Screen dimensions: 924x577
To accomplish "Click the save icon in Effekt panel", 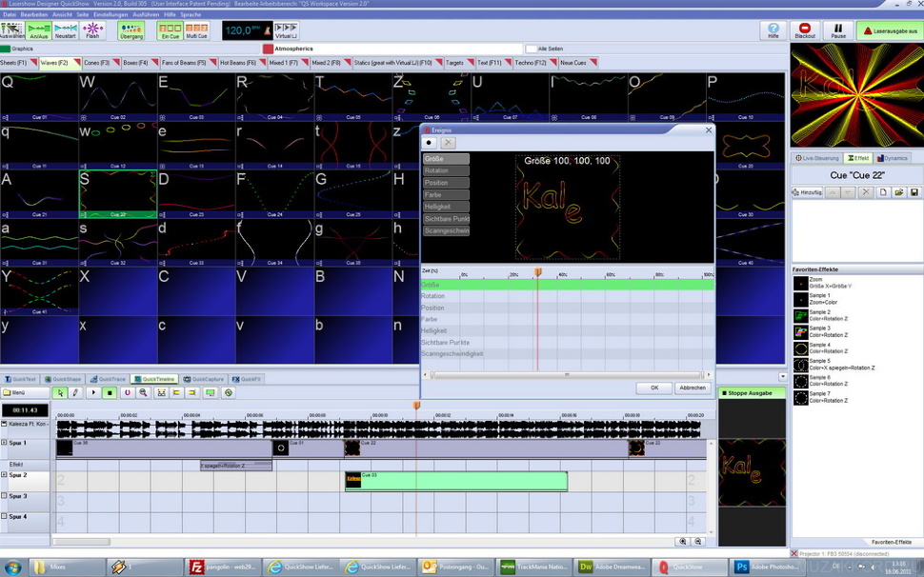I will click(x=914, y=192).
